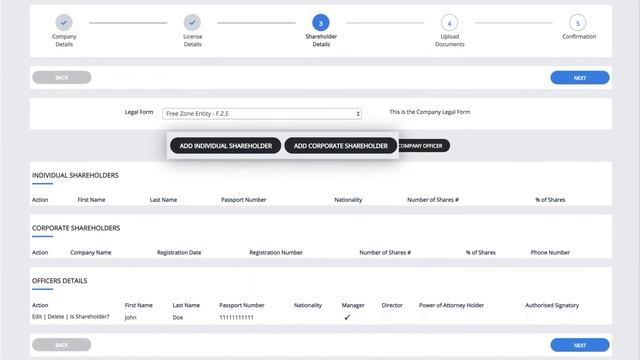Click Nationality header in Individual Shareholders table
Image resolution: width=640 pixels, height=360 pixels.
click(348, 200)
